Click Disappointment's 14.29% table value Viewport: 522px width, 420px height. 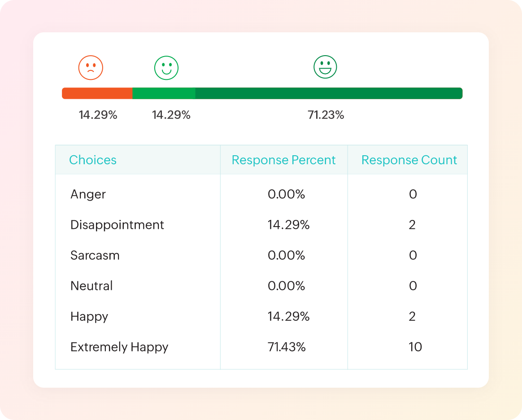(288, 225)
